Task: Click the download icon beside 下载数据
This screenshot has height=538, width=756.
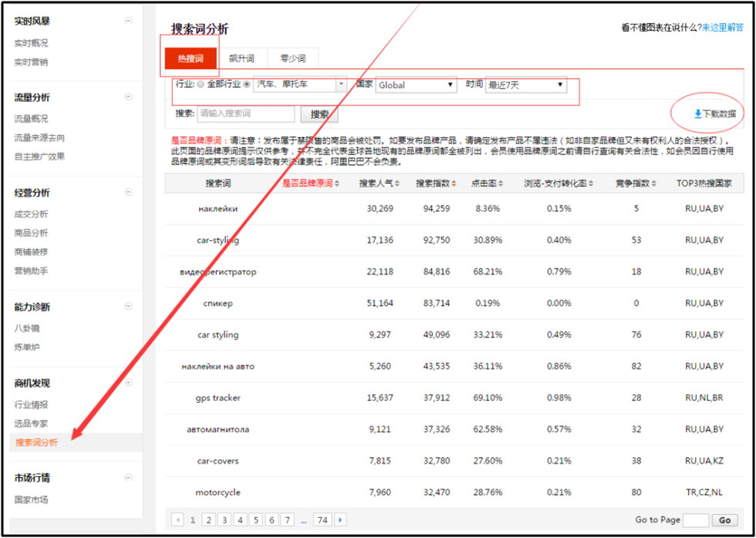Action: coord(697,113)
